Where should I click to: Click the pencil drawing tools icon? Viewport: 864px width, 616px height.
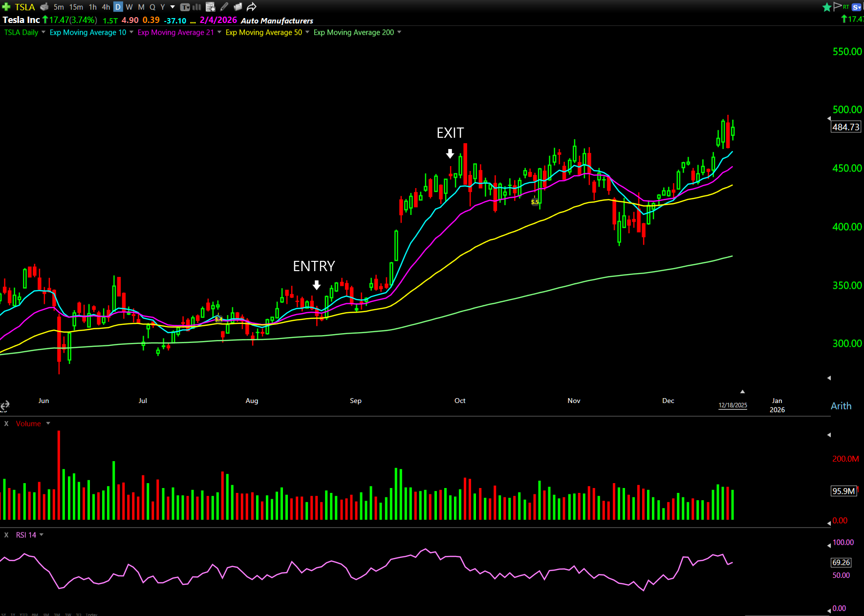tap(224, 7)
